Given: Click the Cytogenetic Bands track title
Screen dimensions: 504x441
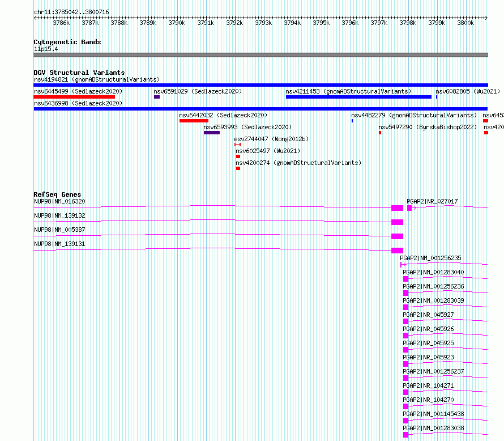Looking at the screenshot, I should (x=67, y=42).
